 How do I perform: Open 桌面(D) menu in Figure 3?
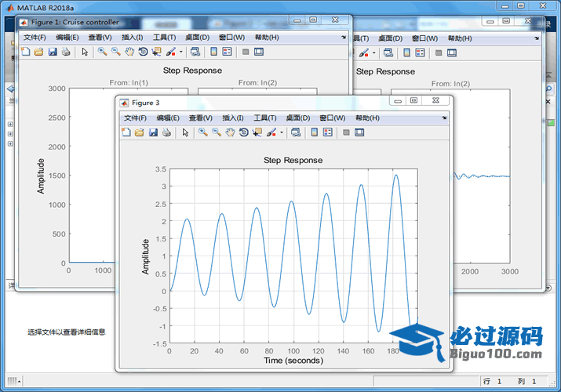click(298, 118)
